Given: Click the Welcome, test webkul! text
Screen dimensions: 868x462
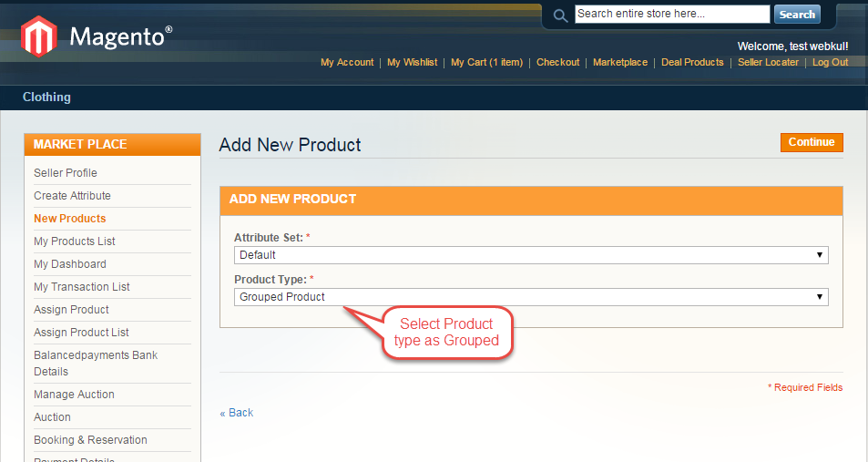Looking at the screenshot, I should (792, 46).
